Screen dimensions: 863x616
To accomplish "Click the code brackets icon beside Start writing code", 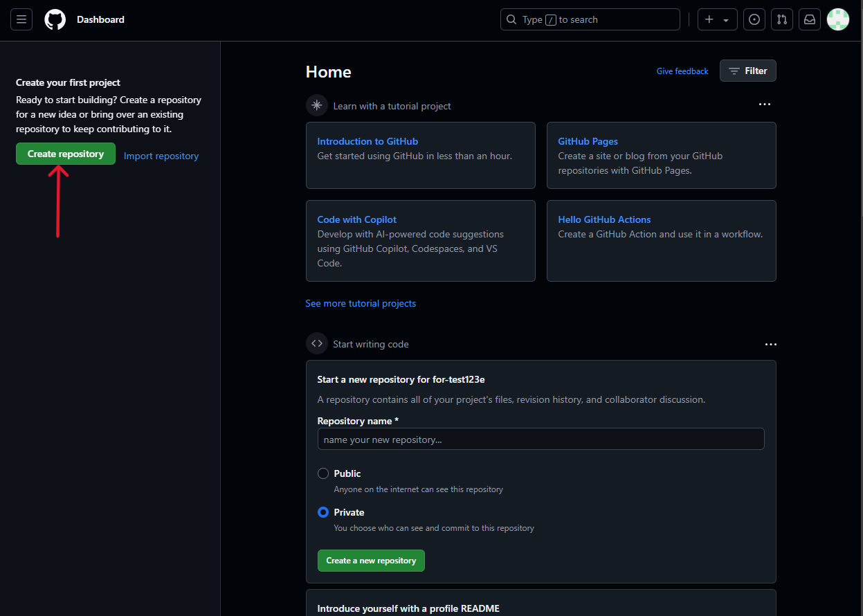I will (316, 343).
